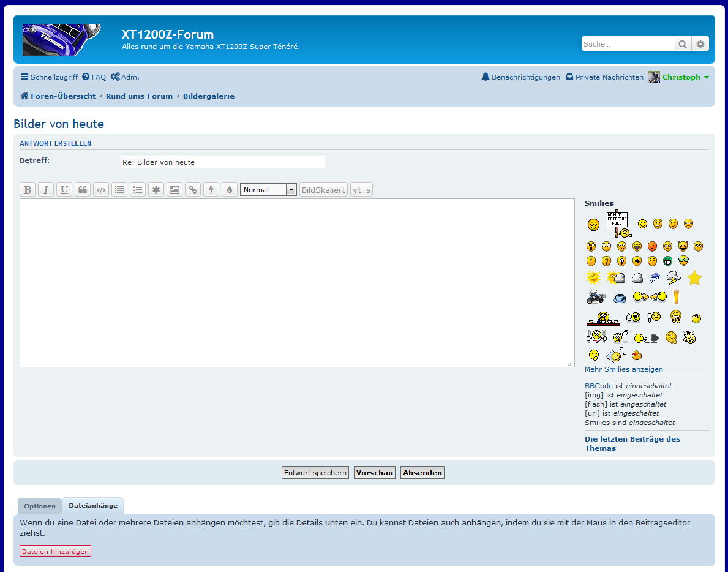
Task: Click Dateien hinzufügen to add files
Action: (x=56, y=551)
